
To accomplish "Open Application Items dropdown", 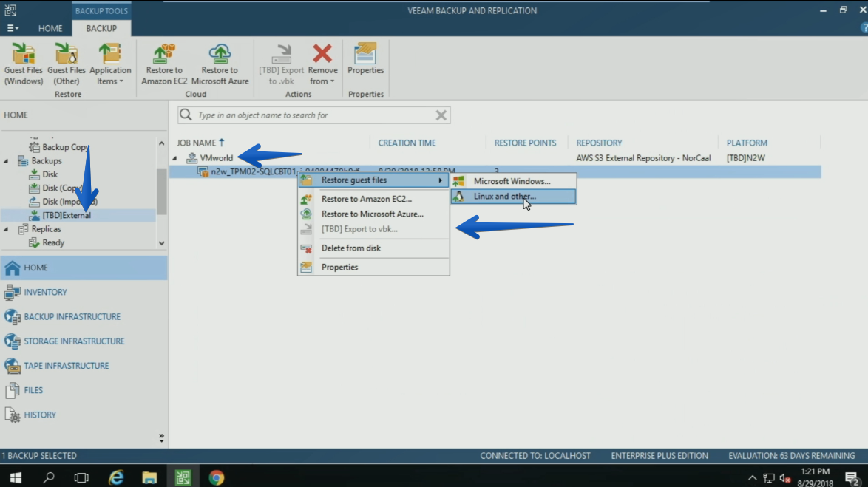I will point(109,64).
